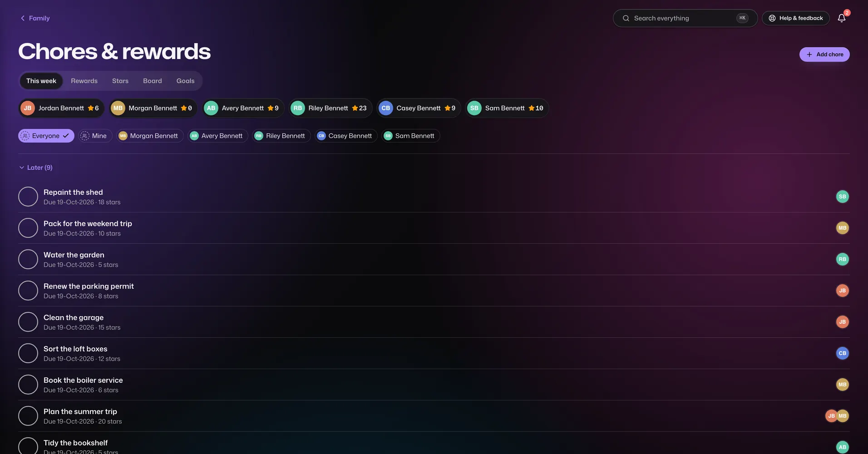Screen dimensions: 868x454
Task: Click the AB avatar on Tidy the bookshelf
Action: tap(843, 447)
